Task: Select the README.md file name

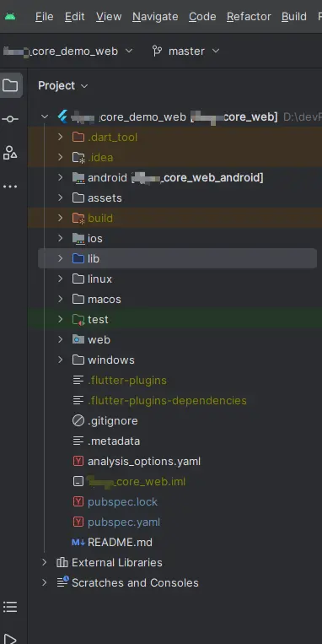Action: click(x=120, y=542)
